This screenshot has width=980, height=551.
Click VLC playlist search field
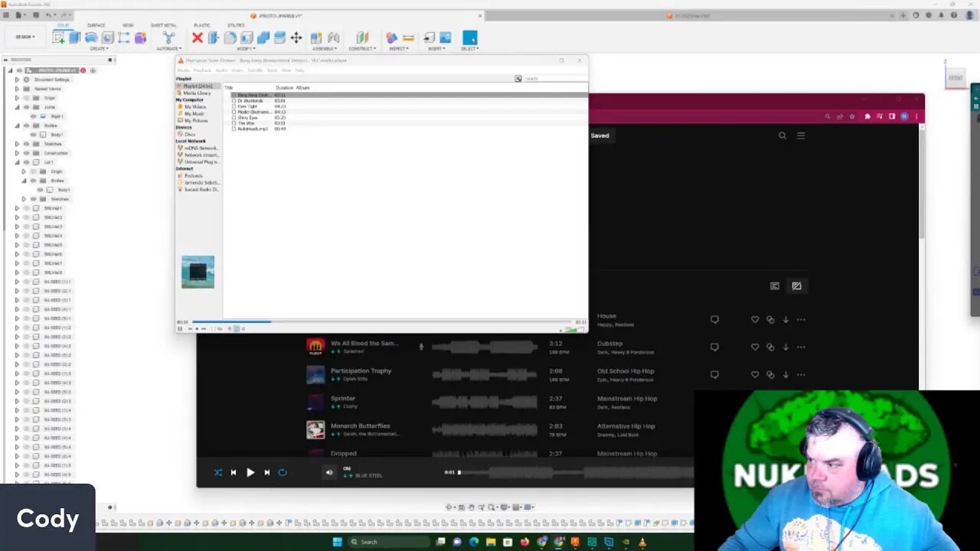[555, 79]
